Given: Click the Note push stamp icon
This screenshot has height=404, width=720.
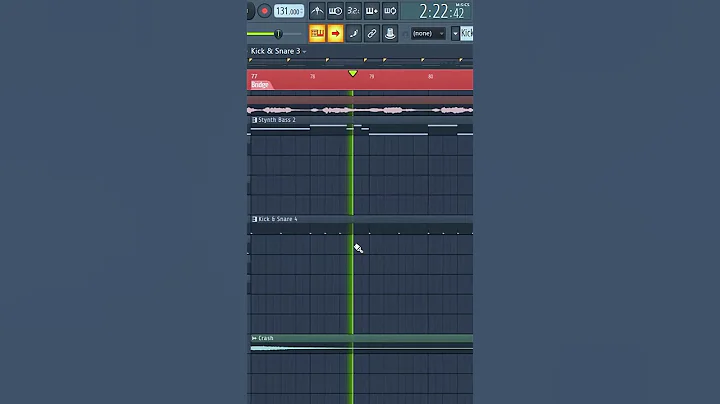Looking at the screenshot, I should point(390,34).
